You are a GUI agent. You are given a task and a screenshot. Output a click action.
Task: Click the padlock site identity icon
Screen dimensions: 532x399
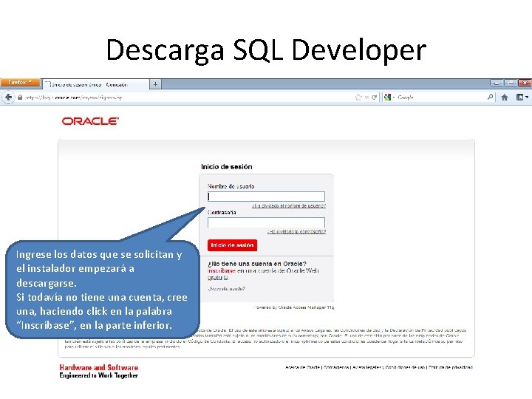(20, 98)
